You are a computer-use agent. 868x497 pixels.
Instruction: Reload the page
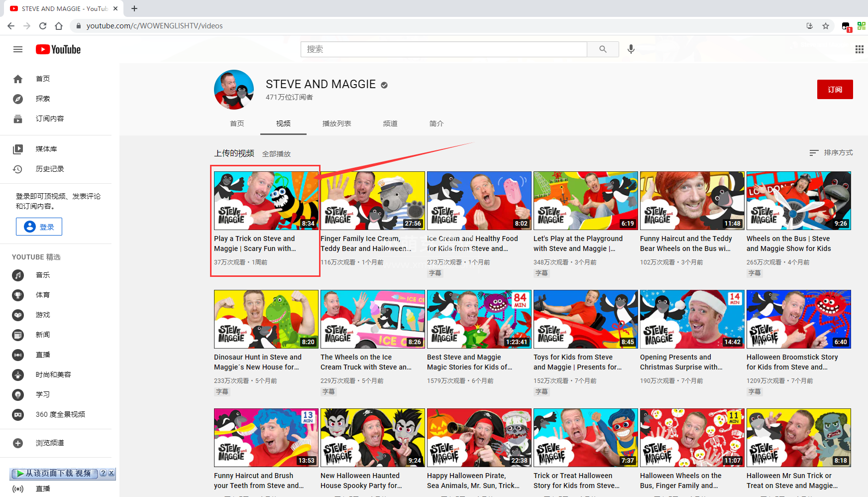point(43,26)
